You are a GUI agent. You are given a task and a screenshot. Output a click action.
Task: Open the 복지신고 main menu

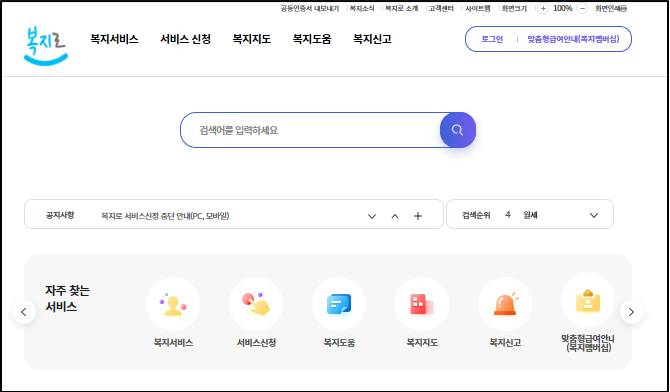tap(372, 39)
